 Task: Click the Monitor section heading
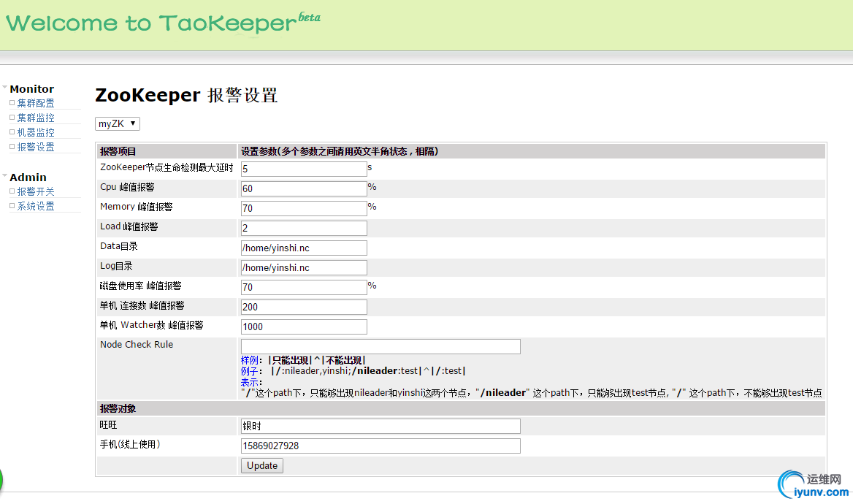pos(31,88)
